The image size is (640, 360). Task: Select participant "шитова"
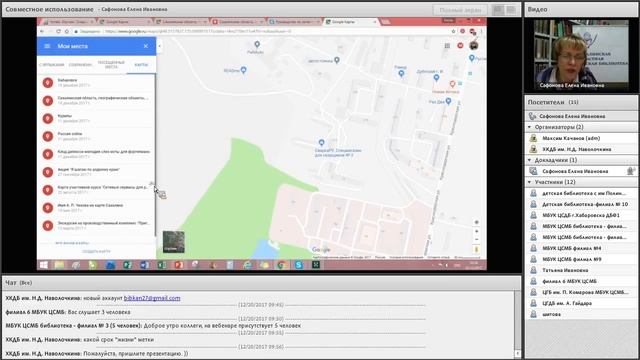pyautogui.click(x=582, y=314)
